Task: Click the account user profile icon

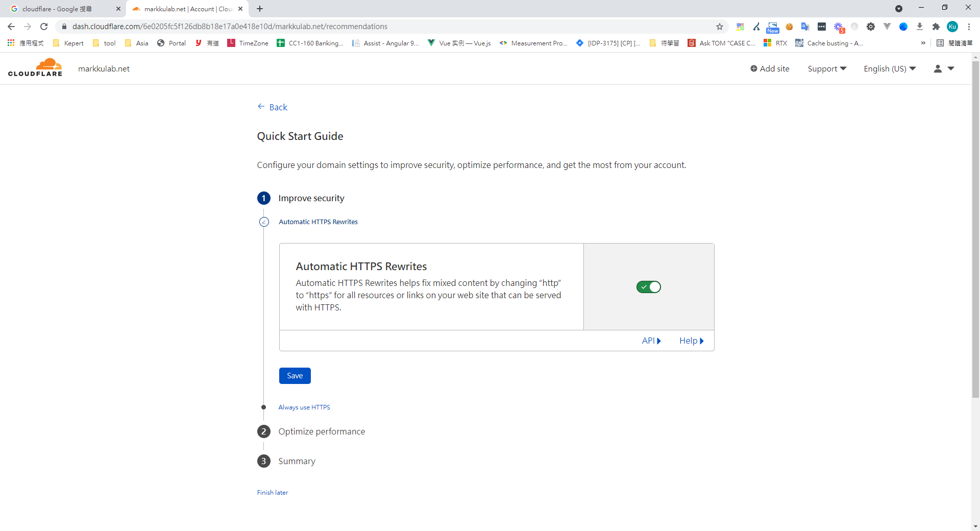Action: [938, 68]
